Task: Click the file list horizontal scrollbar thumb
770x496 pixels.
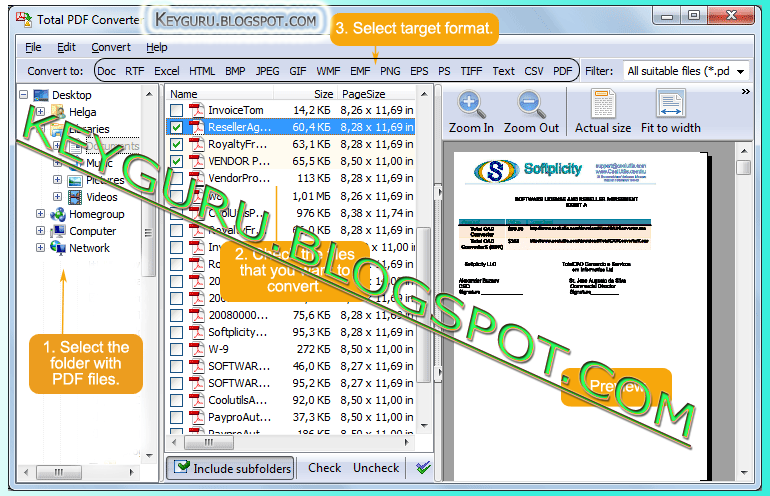Action: 209,442
